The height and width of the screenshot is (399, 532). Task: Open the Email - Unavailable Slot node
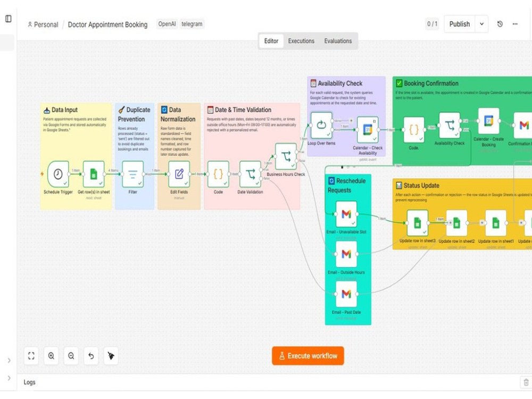pyautogui.click(x=346, y=214)
